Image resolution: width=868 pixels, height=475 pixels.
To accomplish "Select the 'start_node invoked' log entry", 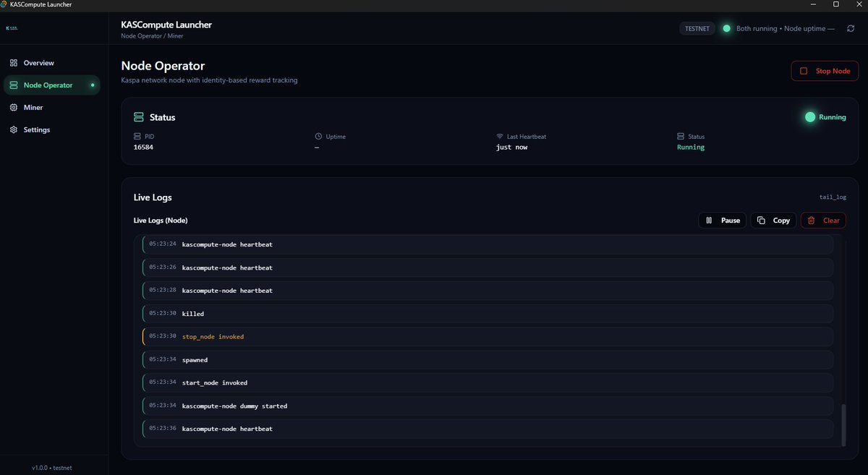I will [x=488, y=382].
